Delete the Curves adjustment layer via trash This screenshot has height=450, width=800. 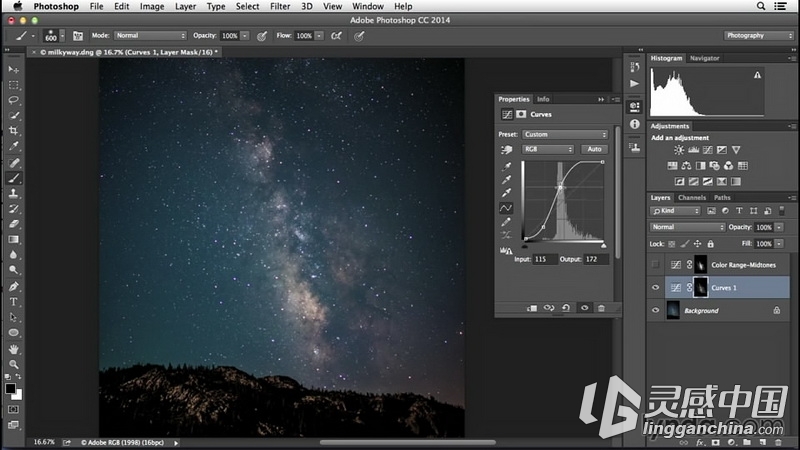point(601,308)
